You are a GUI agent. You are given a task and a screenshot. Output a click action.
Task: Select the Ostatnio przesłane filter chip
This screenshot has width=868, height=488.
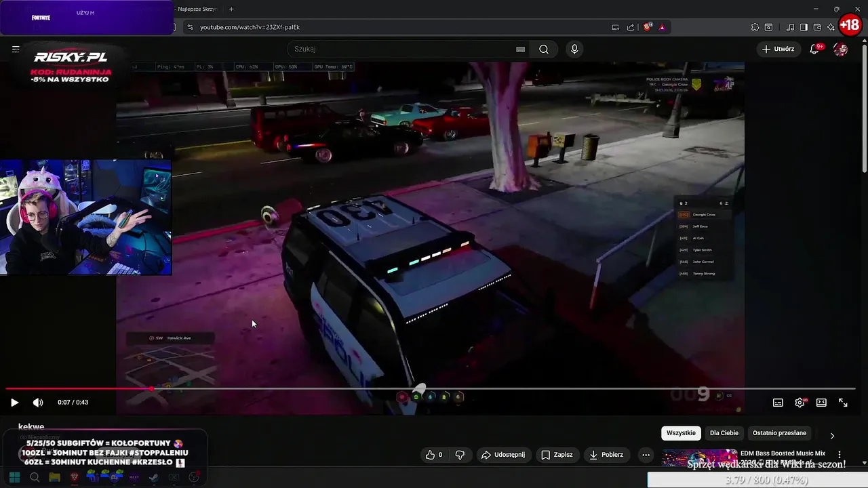tap(779, 433)
